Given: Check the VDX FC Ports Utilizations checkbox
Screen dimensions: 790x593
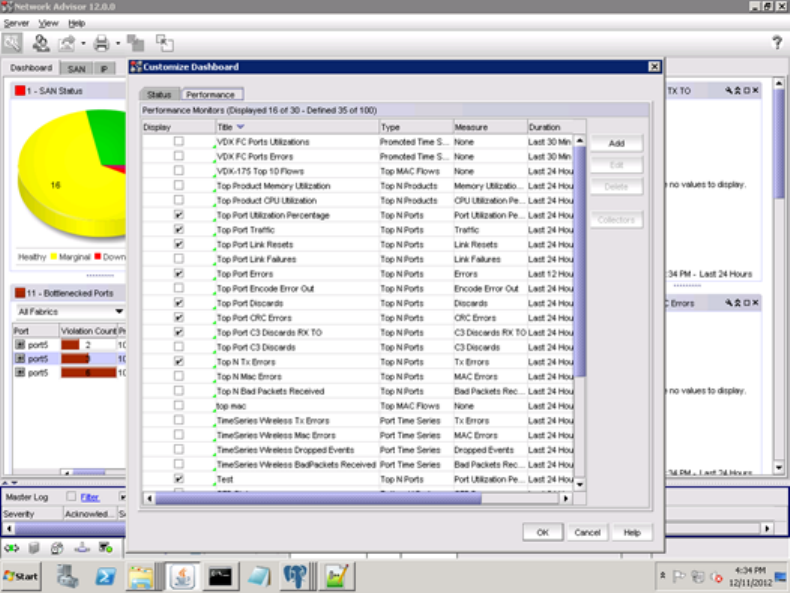Looking at the screenshot, I should click(x=179, y=142).
